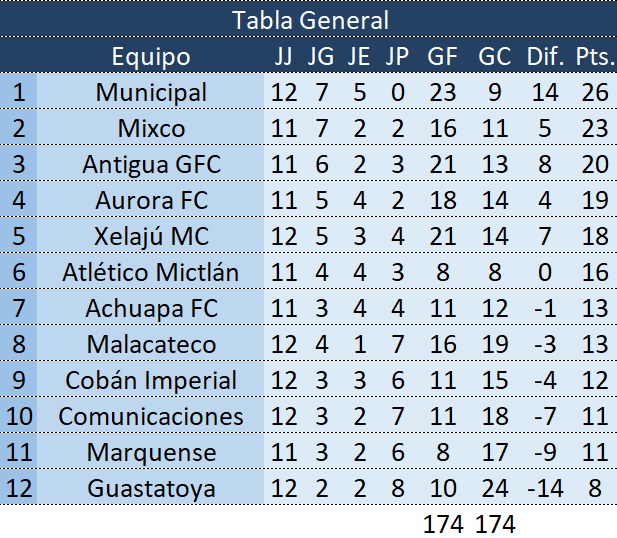This screenshot has height=538, width=617.
Task: Click the Antigua GFC team cell
Action: coord(151,164)
